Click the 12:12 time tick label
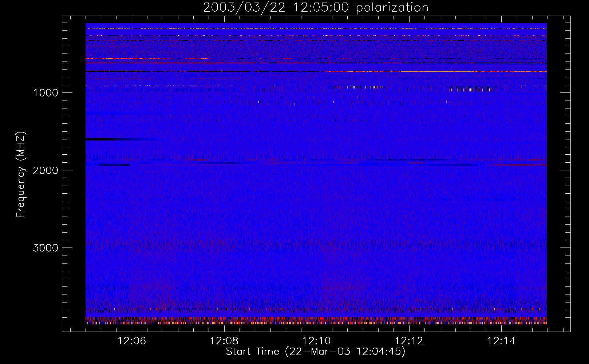The height and width of the screenshot is (364, 589). click(x=409, y=341)
